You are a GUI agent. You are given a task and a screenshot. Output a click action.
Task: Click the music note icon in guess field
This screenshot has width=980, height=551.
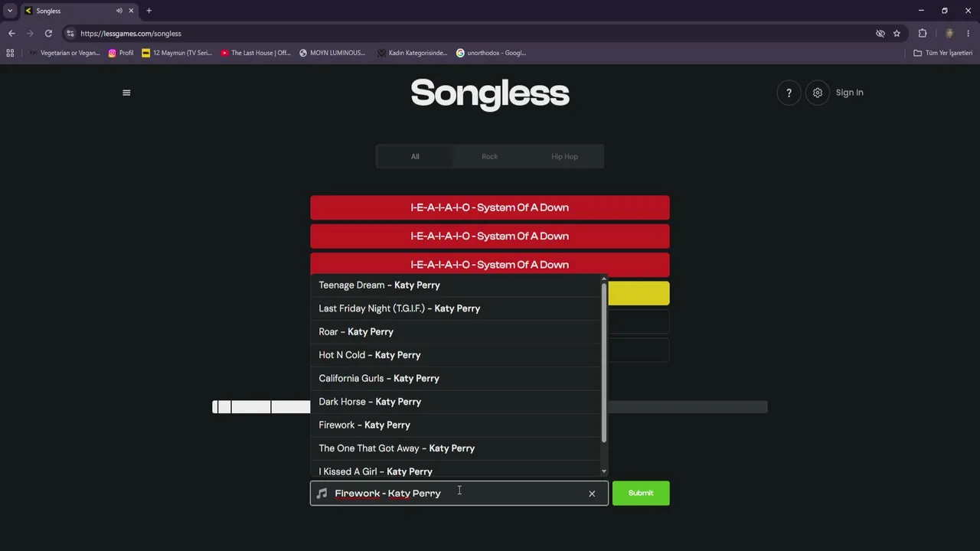click(322, 494)
